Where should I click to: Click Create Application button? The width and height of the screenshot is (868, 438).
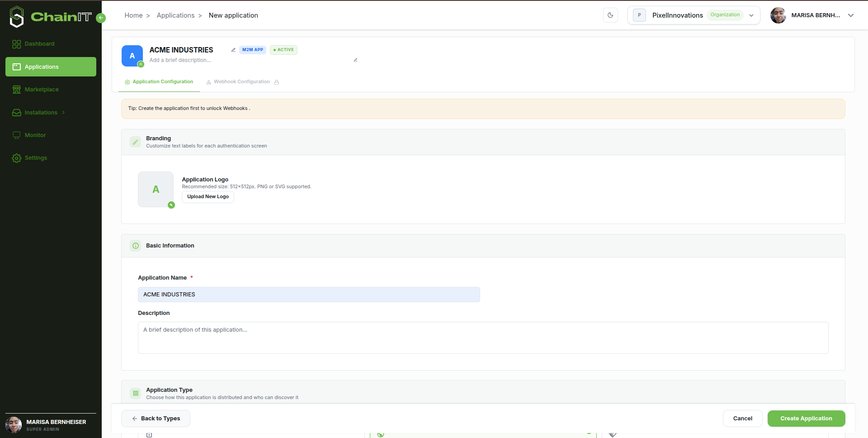click(806, 419)
